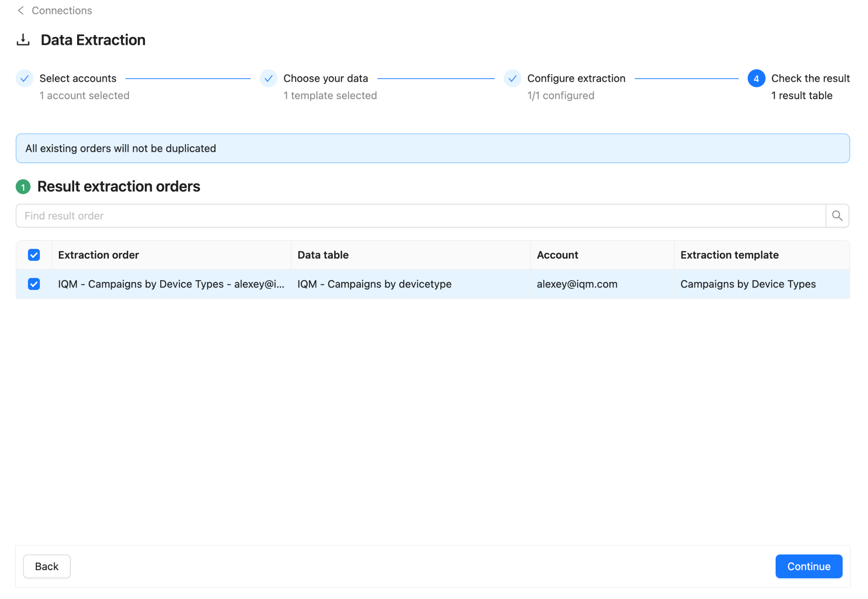Screen dimensions: 868x599
Task: Click the alexey@iqm.com account cell
Action: click(577, 284)
